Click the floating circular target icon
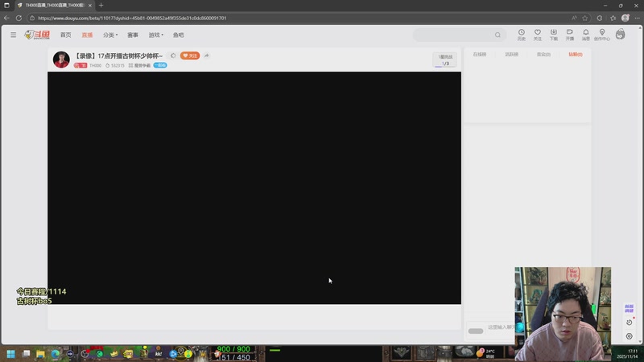 tap(630, 336)
